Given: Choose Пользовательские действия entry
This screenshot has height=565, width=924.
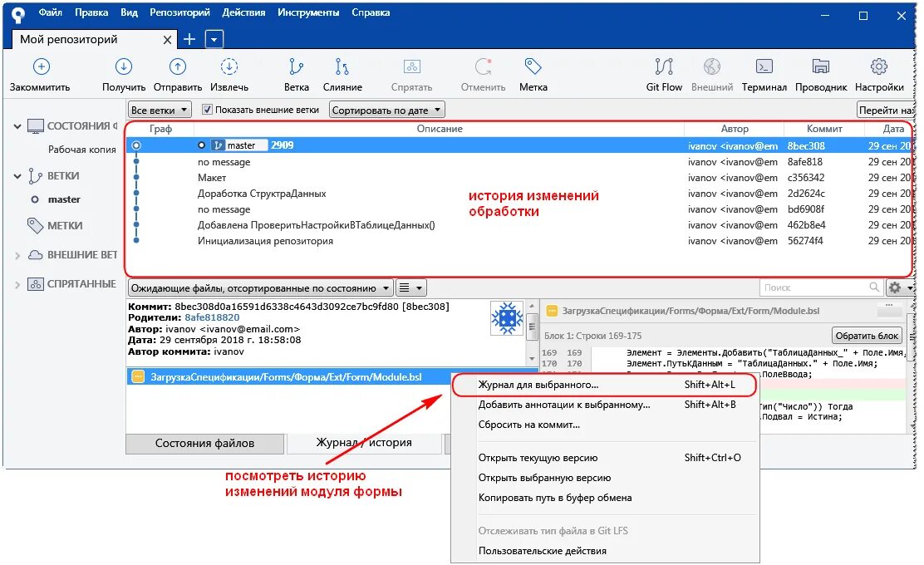Looking at the screenshot, I should click(x=605, y=551).
